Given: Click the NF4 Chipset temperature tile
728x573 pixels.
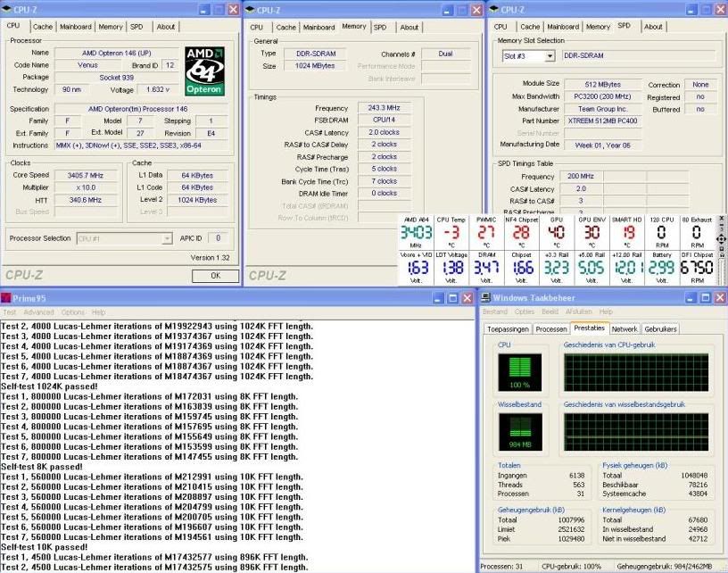Looking at the screenshot, I should tap(521, 232).
